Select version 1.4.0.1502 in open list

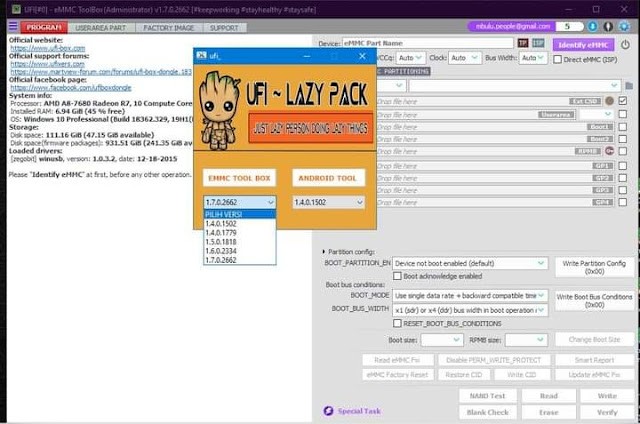(x=240, y=224)
